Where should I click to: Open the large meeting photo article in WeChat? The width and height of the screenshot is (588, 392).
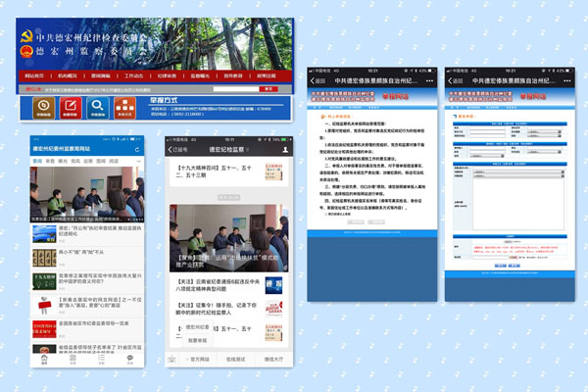tap(228, 238)
